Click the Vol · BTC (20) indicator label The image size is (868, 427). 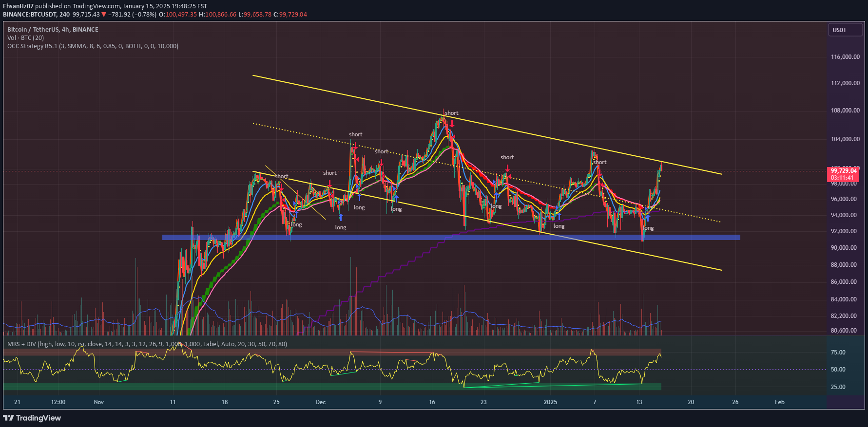pos(25,38)
